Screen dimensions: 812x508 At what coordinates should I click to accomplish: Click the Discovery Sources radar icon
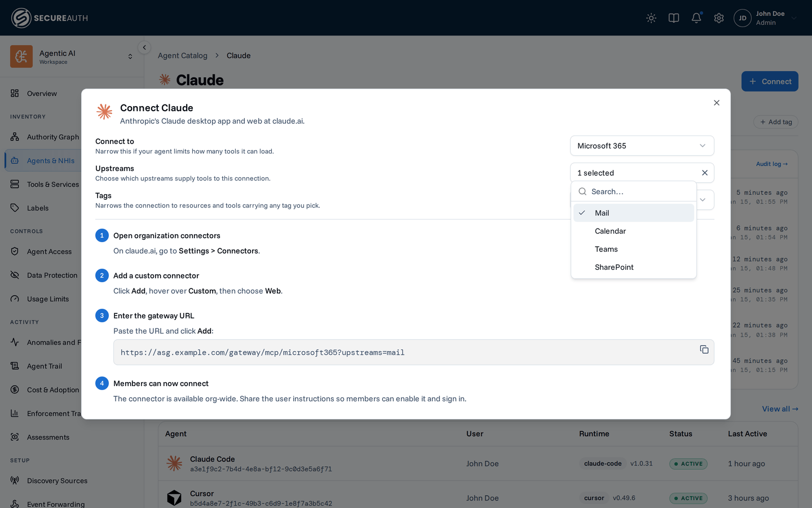coord(15,480)
